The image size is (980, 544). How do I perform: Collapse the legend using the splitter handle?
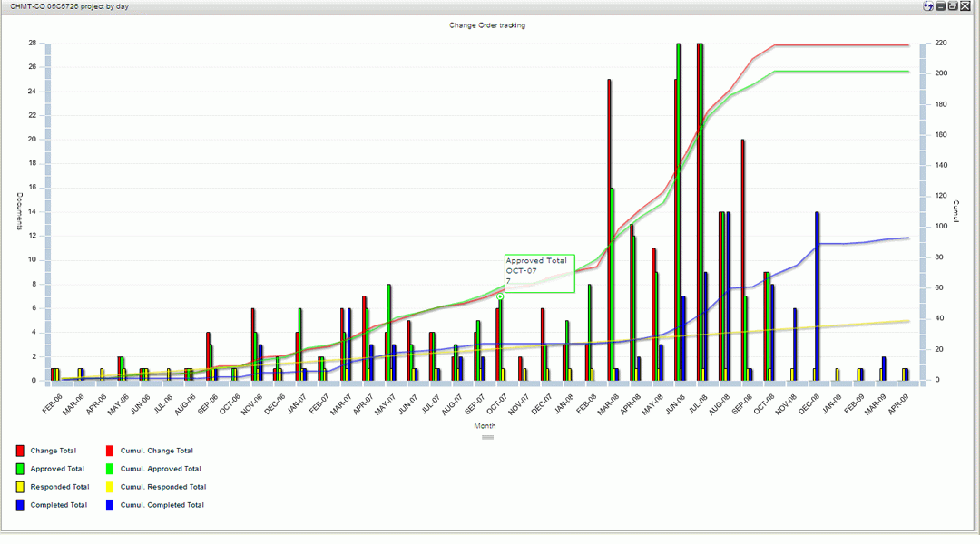pos(487,437)
